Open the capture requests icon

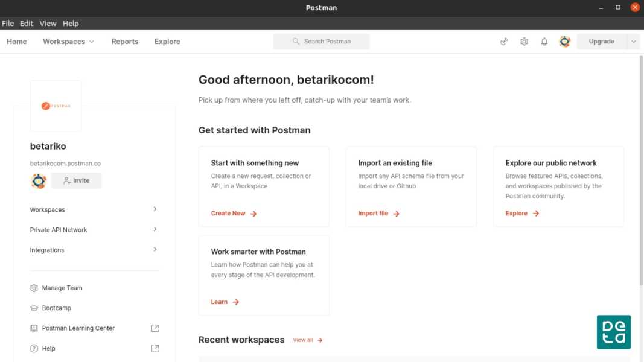point(504,41)
